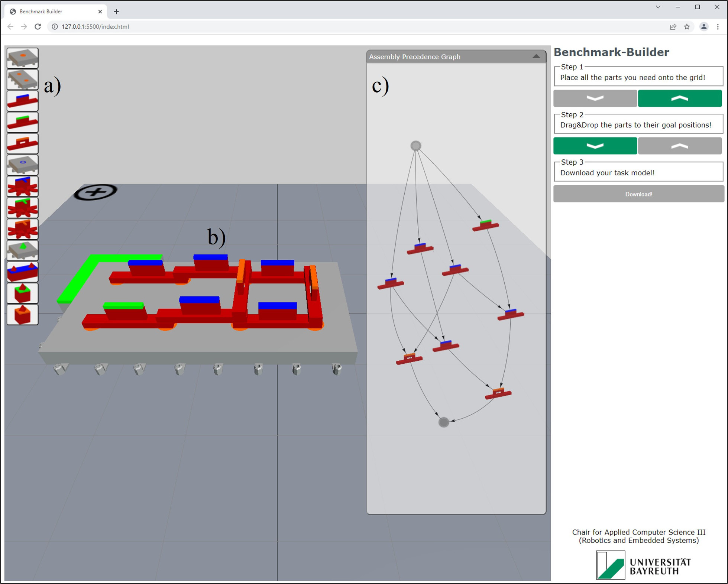Click the Universität Bayreuth logo
728x584 pixels.
click(644, 565)
